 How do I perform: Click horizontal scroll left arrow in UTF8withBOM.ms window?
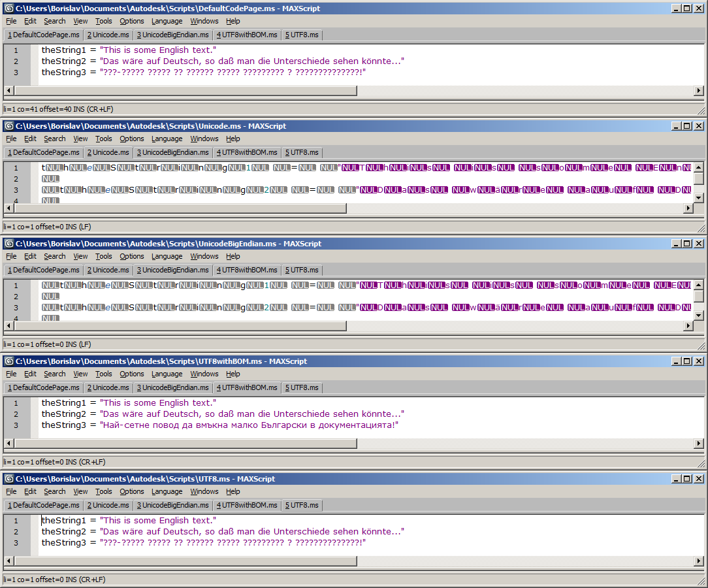(x=8, y=444)
